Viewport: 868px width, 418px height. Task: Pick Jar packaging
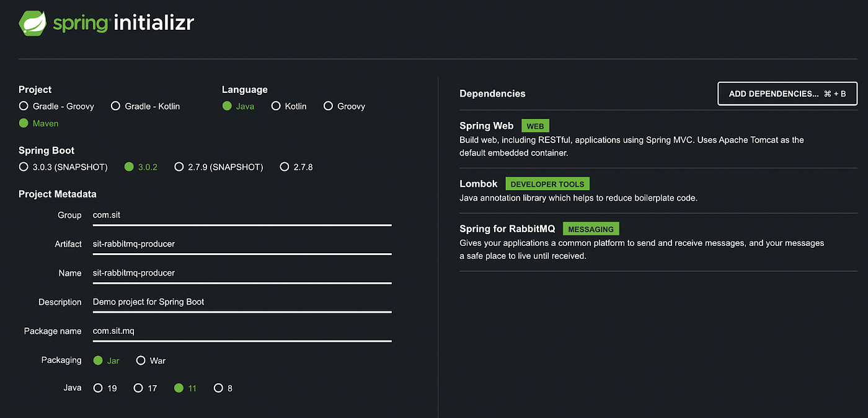[x=106, y=360]
